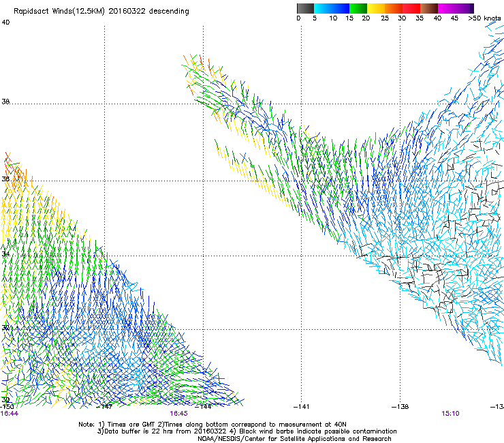Image resolution: width=504 pixels, height=443 pixels.
Task: Select the orange 25-30 knots legend segment
Action: (x=394, y=8)
